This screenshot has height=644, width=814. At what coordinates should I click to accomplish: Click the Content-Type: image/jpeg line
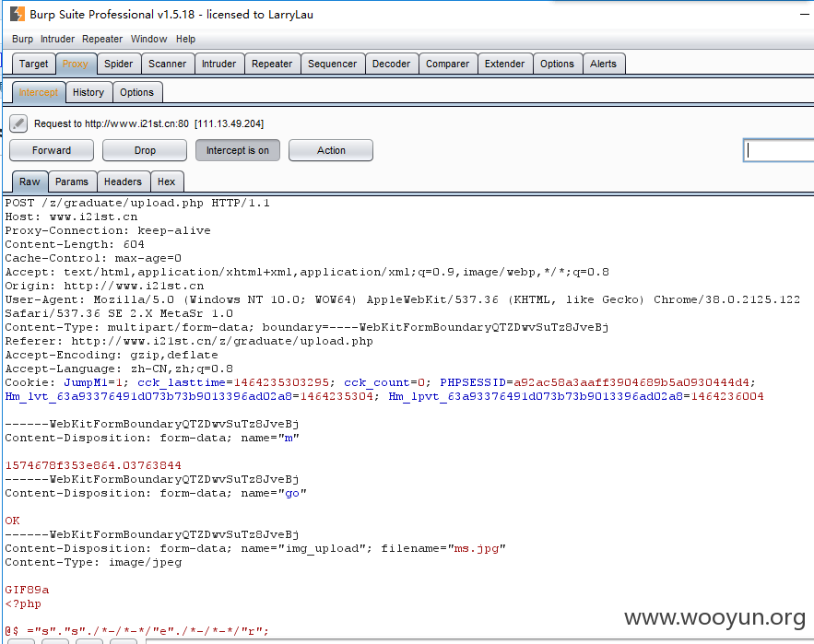coord(93,563)
